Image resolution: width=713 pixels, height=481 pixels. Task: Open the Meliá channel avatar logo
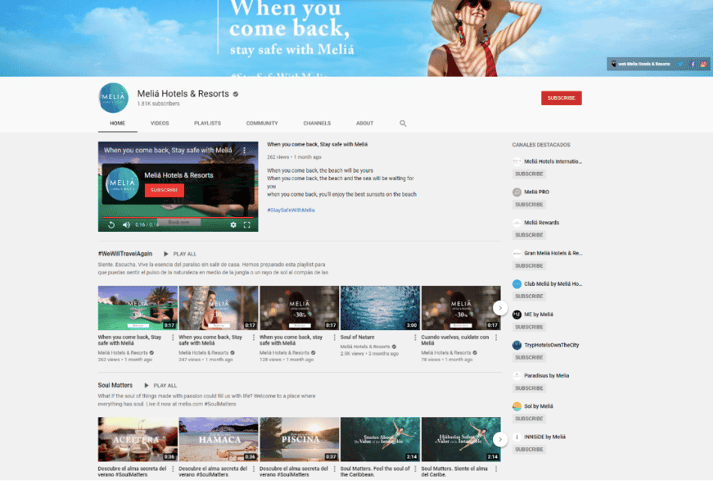pyautogui.click(x=113, y=98)
